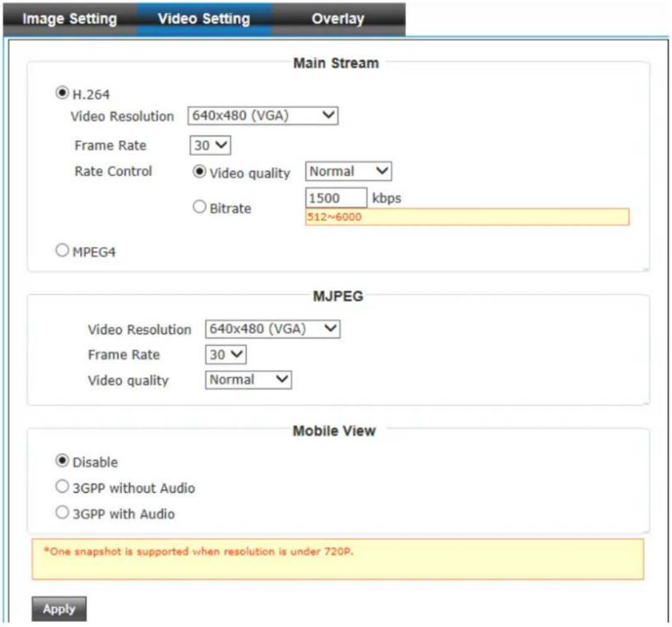Viewport: 672px width, 627px height.
Task: Click the Apply button
Action: coord(59,609)
